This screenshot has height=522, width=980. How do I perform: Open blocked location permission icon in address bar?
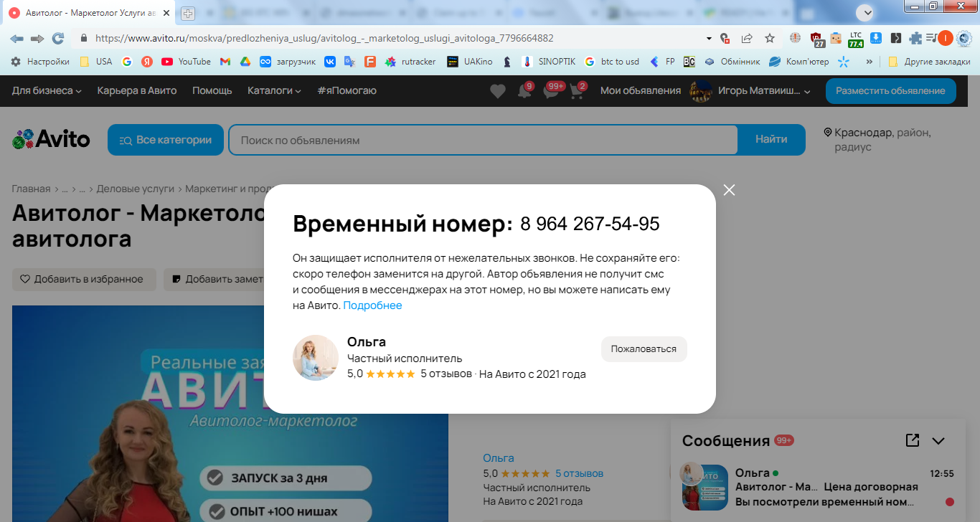pos(725,38)
